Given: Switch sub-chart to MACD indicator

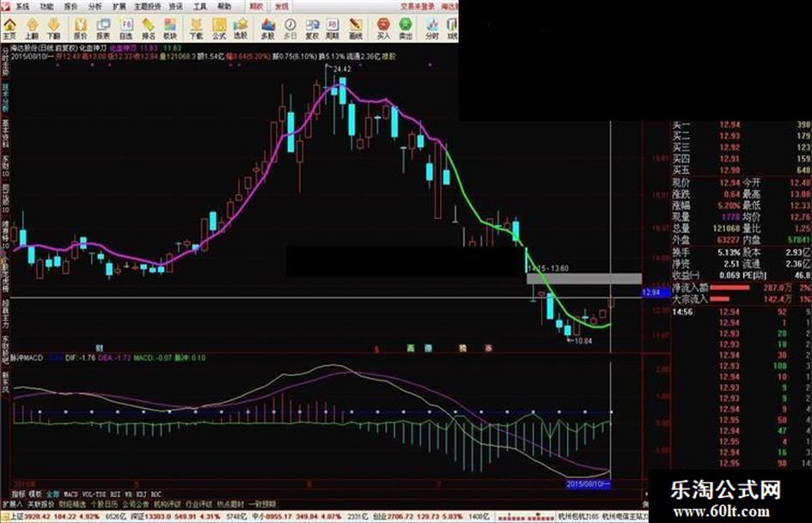Looking at the screenshot, I should coord(70,495).
